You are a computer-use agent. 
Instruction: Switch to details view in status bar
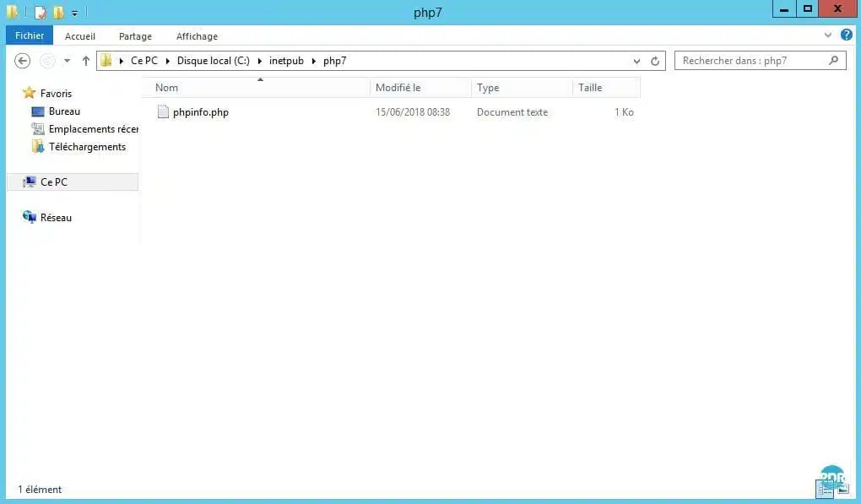tap(825, 488)
